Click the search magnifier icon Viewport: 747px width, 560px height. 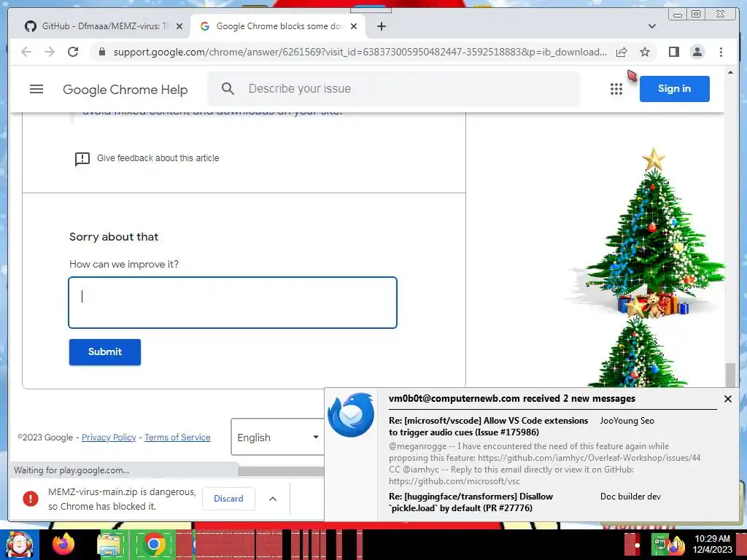228,88
